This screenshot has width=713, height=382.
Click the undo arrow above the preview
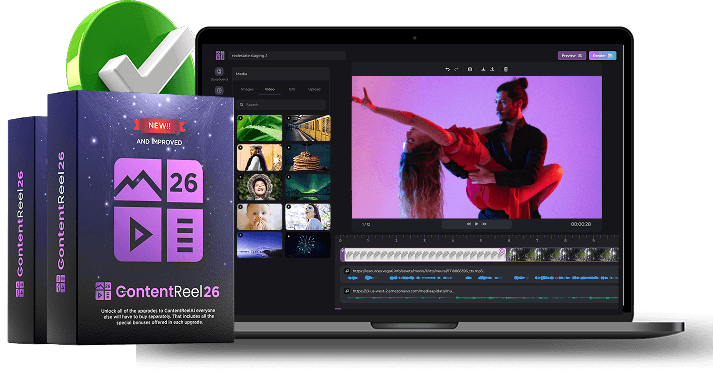447,69
